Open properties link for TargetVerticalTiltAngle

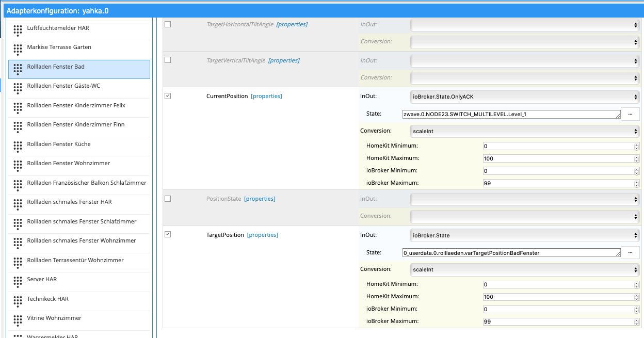[x=284, y=60]
